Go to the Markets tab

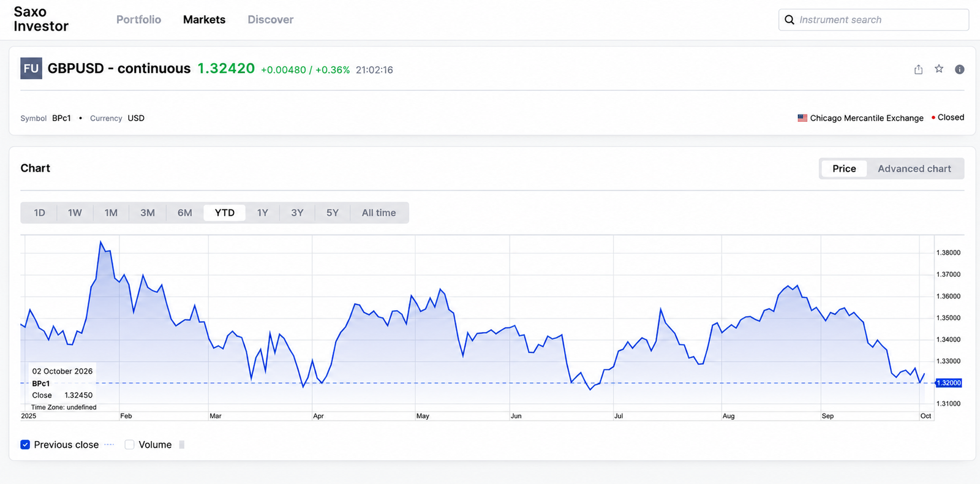click(204, 20)
